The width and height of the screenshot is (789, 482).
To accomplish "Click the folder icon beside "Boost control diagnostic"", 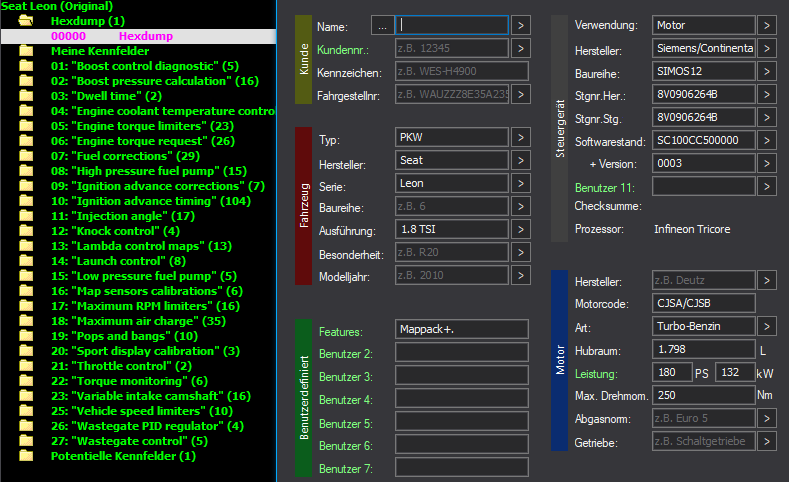I will pyautogui.click(x=26, y=66).
